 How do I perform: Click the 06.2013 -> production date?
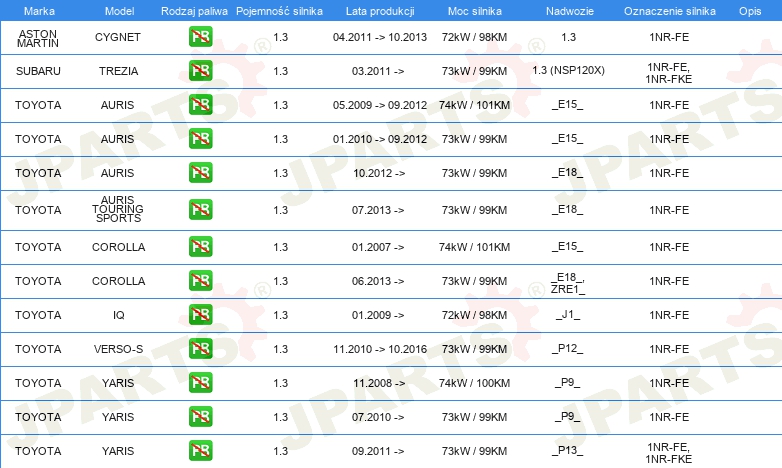pyautogui.click(x=378, y=281)
